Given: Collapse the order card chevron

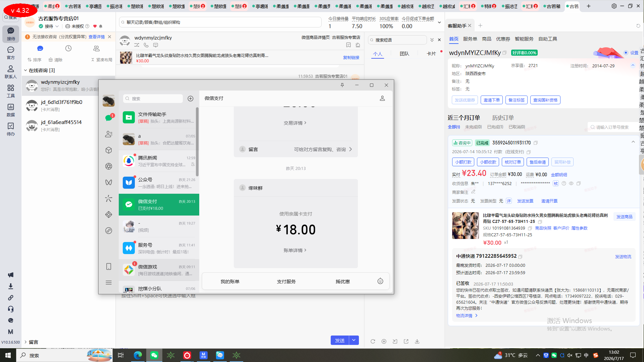Looking at the screenshot, I should 633,142.
